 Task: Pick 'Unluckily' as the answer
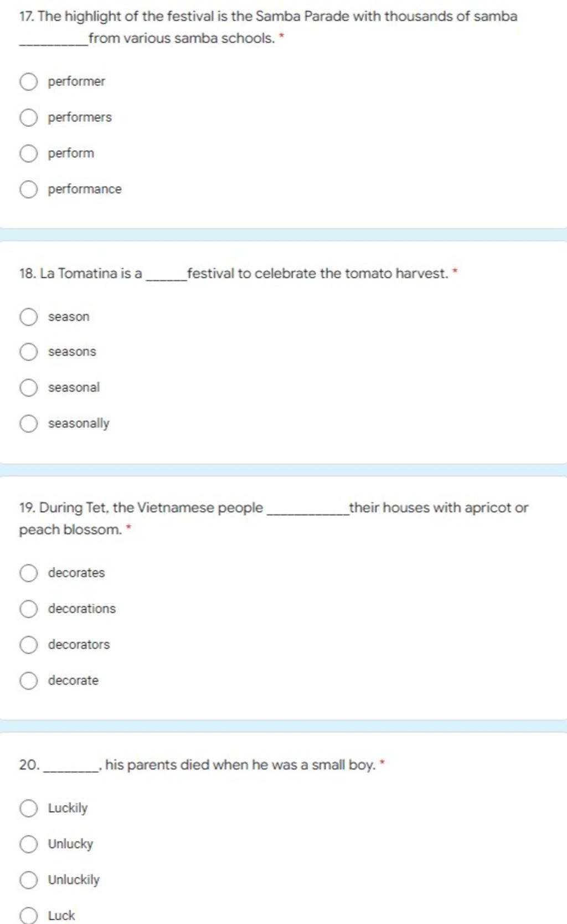[29, 880]
